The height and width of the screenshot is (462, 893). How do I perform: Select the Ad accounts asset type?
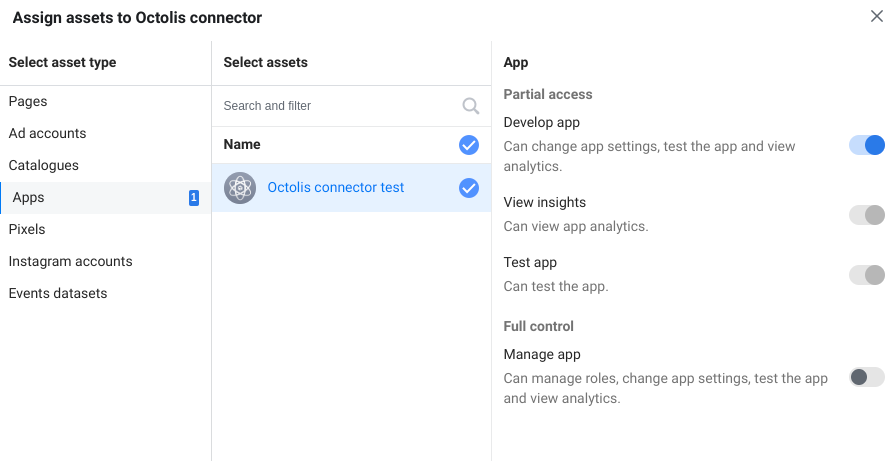[x=105, y=133]
